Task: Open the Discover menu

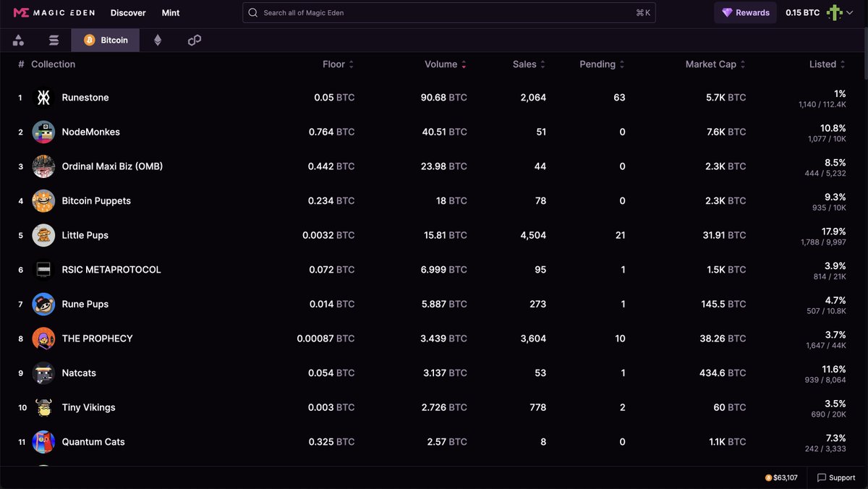Action: pos(128,12)
